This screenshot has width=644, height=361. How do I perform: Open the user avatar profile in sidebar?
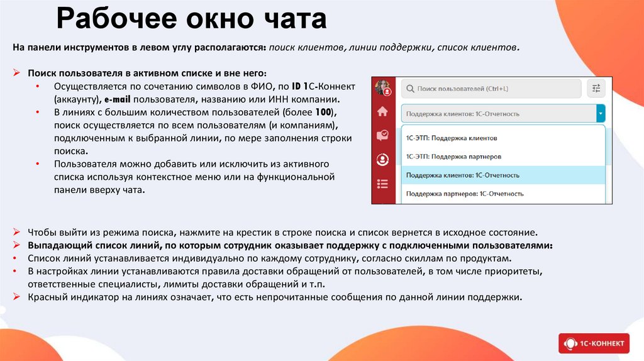(x=383, y=87)
